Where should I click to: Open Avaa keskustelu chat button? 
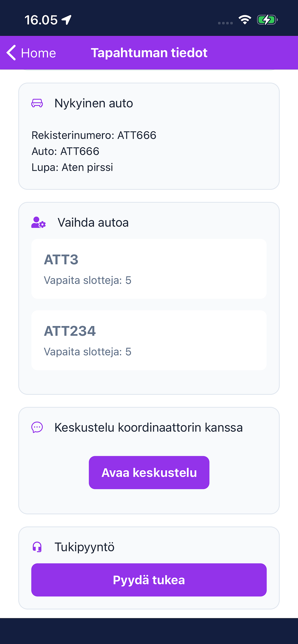point(149,472)
